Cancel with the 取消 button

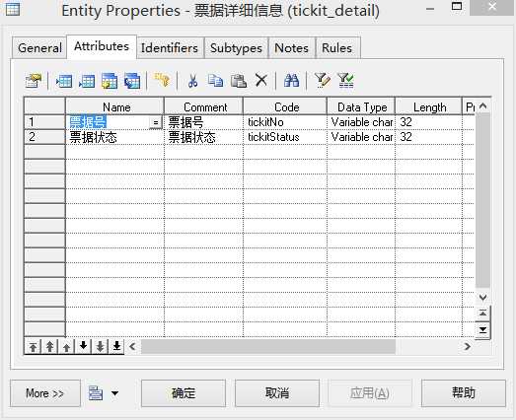(x=277, y=393)
